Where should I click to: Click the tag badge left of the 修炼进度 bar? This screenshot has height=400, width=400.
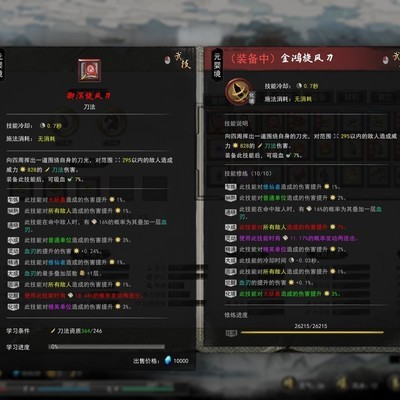coord(231,333)
